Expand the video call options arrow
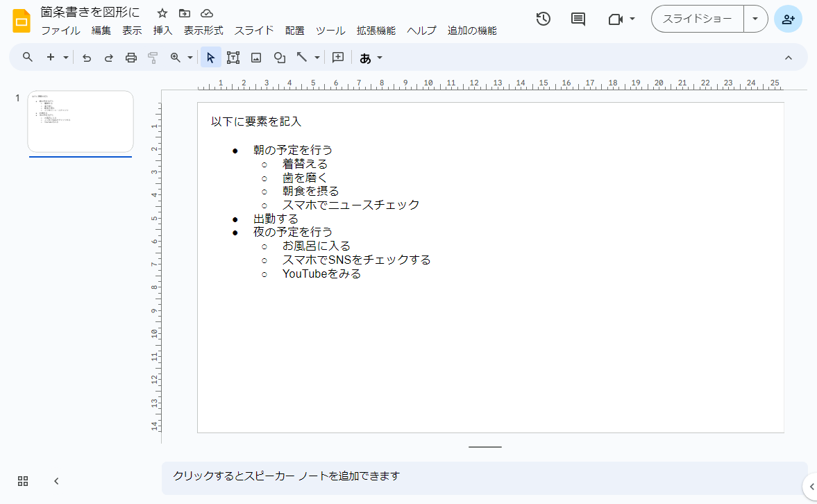 (632, 19)
